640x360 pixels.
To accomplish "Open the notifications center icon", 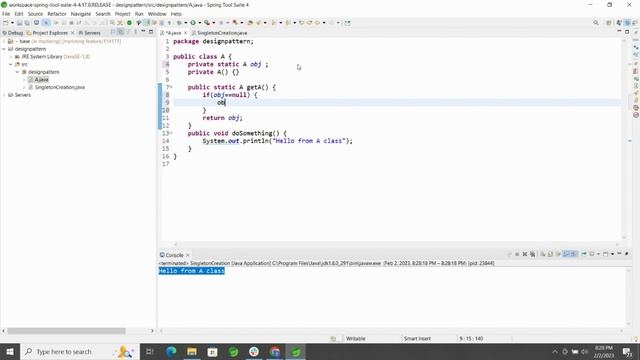I will point(627,351).
